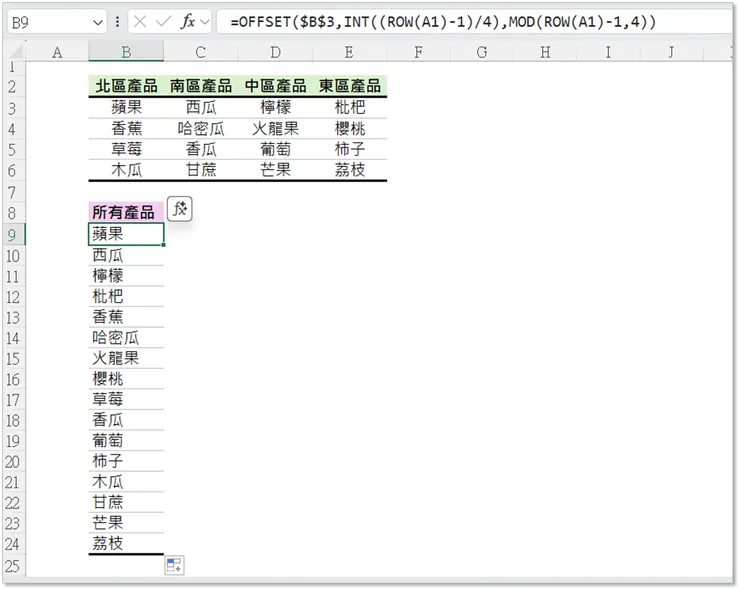The width and height of the screenshot is (740, 590).
Task: Click cell B20 containing 柿子
Action: coord(126,461)
